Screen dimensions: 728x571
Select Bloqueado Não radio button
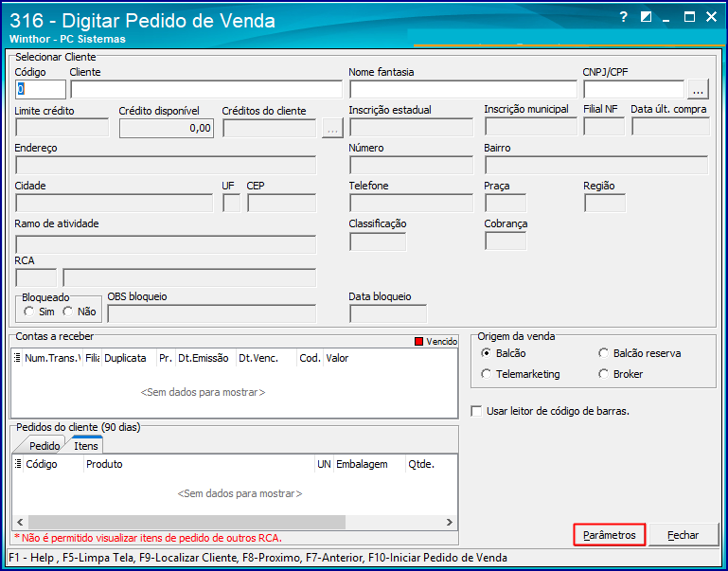click(68, 312)
